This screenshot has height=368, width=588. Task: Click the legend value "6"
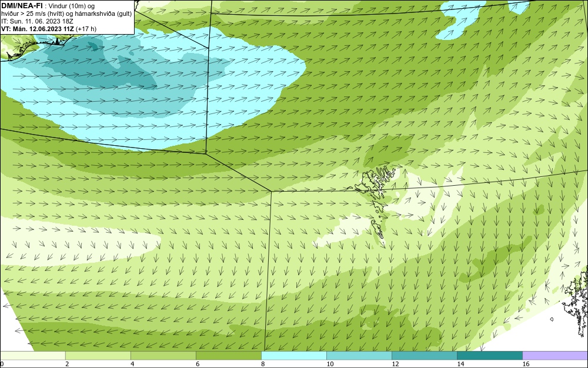(x=198, y=364)
